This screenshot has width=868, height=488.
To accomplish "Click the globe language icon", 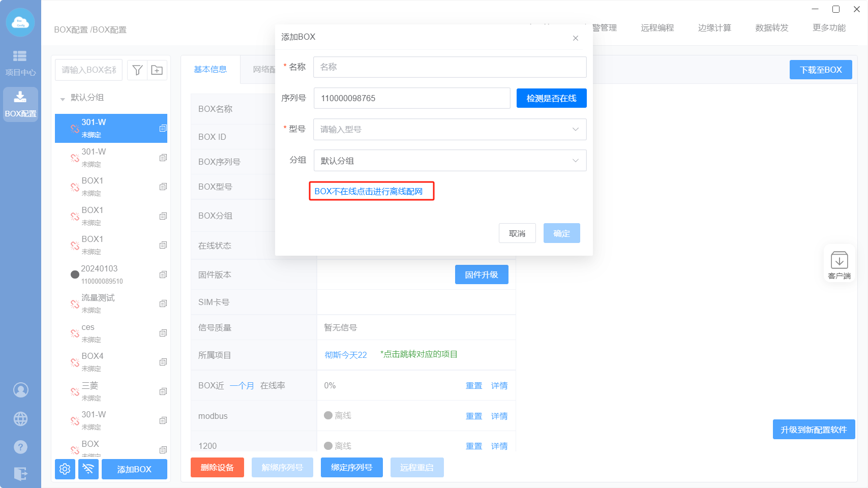I will click(x=20, y=419).
